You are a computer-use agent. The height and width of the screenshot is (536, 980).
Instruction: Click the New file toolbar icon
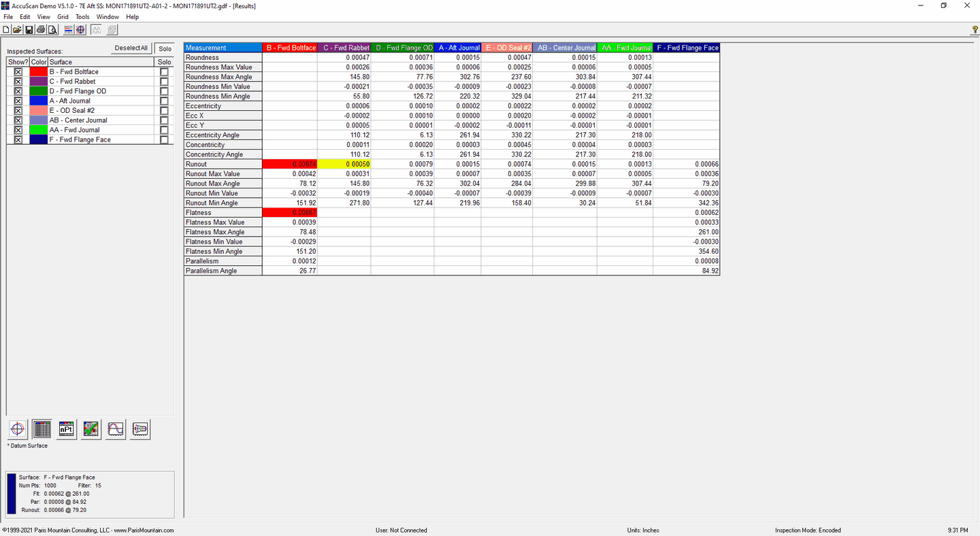coord(7,29)
